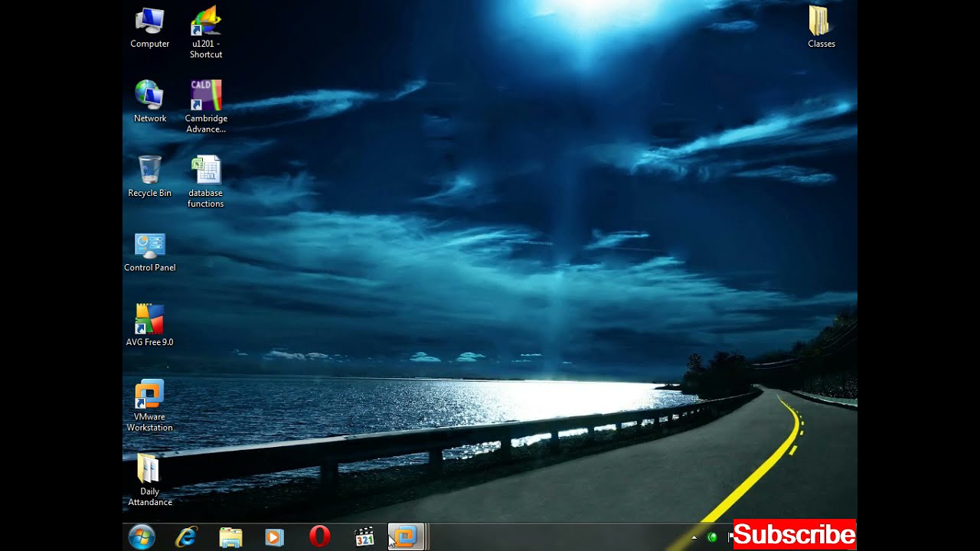This screenshot has width=980, height=551.
Task: Select the Classes folder on desktop
Action: click(x=821, y=28)
